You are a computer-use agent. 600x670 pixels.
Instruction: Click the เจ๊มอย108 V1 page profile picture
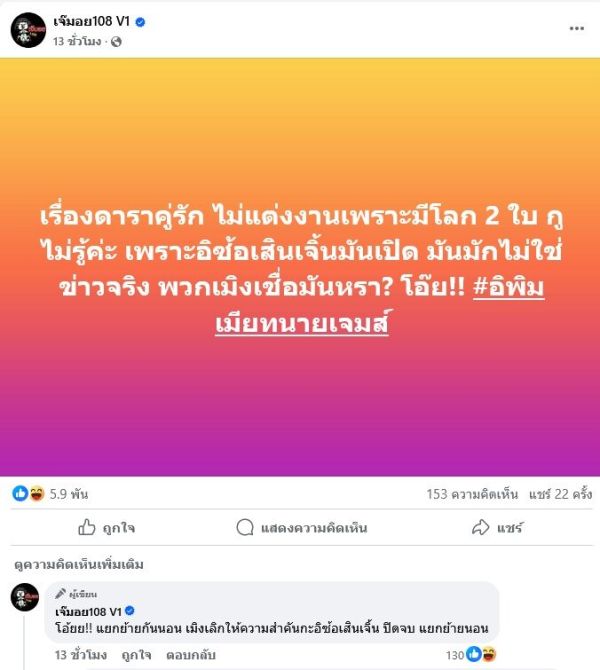(28, 30)
